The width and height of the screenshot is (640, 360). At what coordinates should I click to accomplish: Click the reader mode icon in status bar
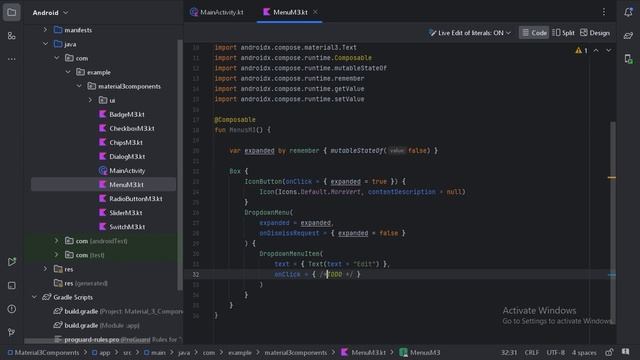coord(625,352)
